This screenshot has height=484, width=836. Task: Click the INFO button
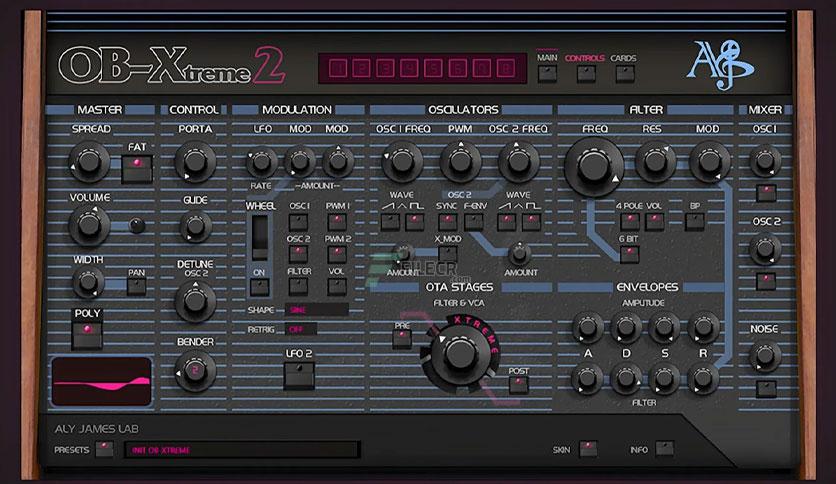click(664, 449)
